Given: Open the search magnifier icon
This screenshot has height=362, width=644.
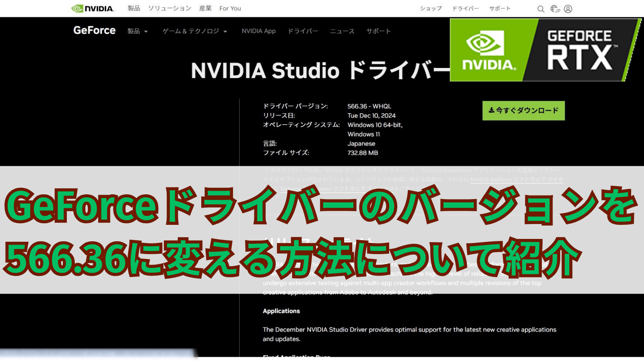Looking at the screenshot, I should [x=541, y=9].
